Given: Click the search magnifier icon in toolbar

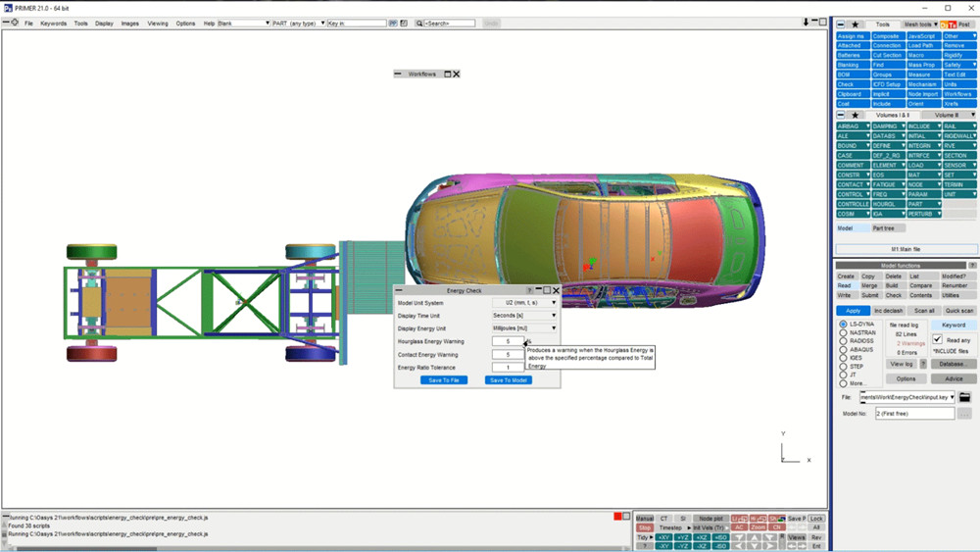Looking at the screenshot, I should tap(418, 24).
